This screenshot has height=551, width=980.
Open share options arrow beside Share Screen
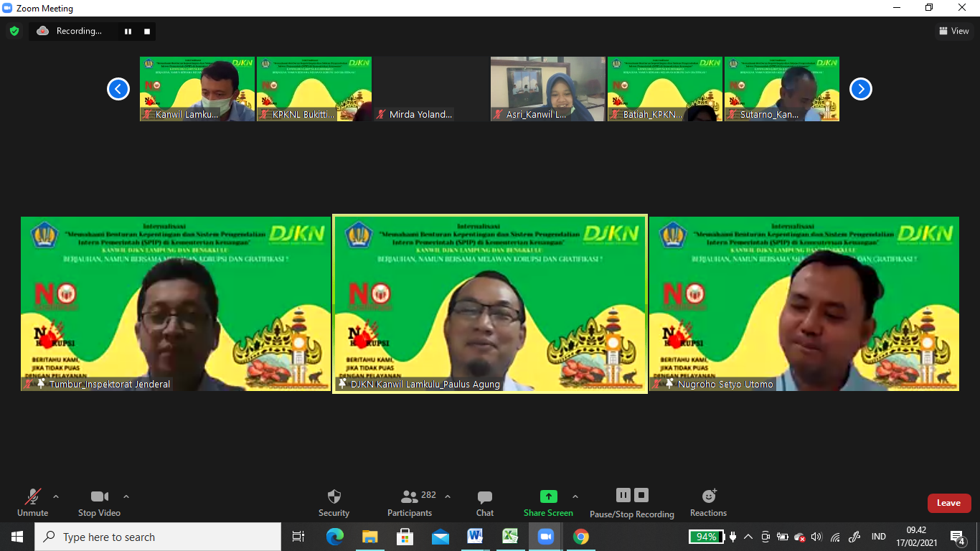point(575,496)
